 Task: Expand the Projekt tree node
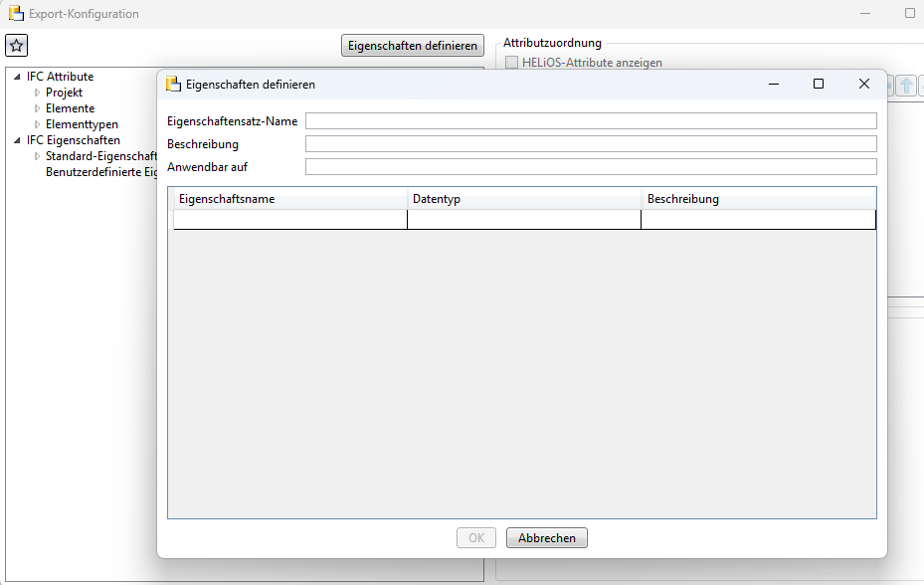37,93
